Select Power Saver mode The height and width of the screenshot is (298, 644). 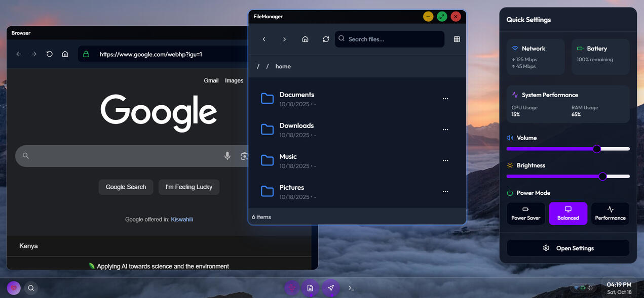coord(526,214)
